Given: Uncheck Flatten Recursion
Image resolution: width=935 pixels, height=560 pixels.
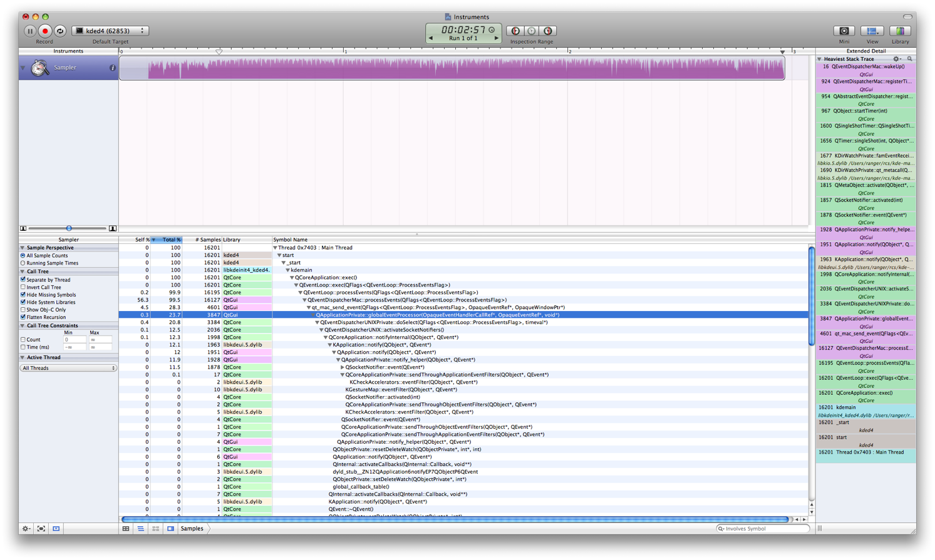Looking at the screenshot, I should coord(23,317).
